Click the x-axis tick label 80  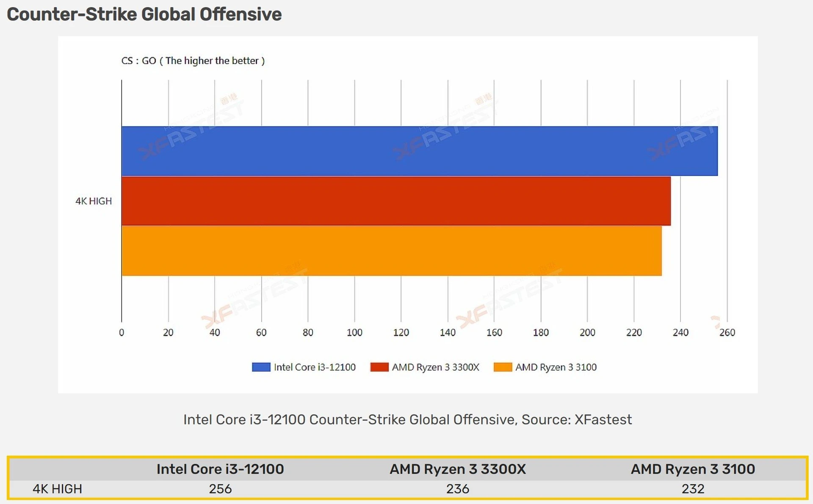coord(308,333)
